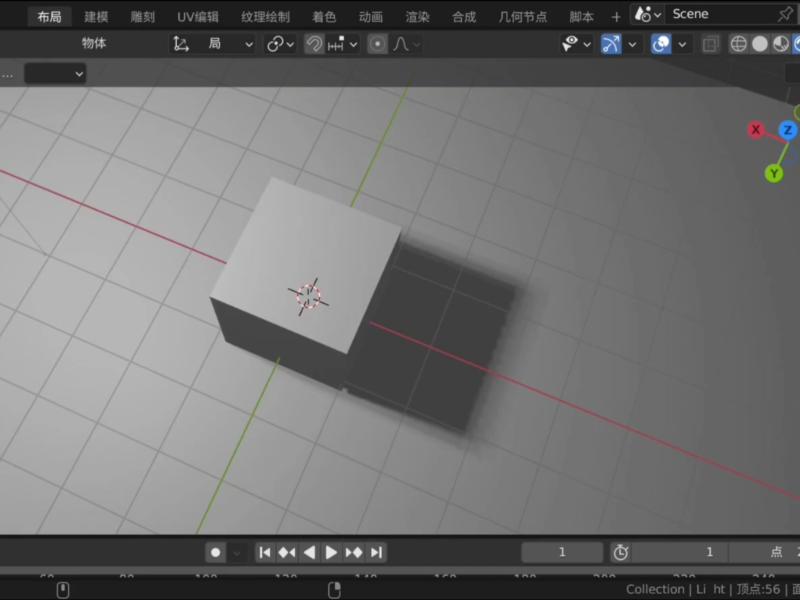This screenshot has height=600, width=800.
Task: Toggle viewport gizmo display
Action: tap(611, 44)
